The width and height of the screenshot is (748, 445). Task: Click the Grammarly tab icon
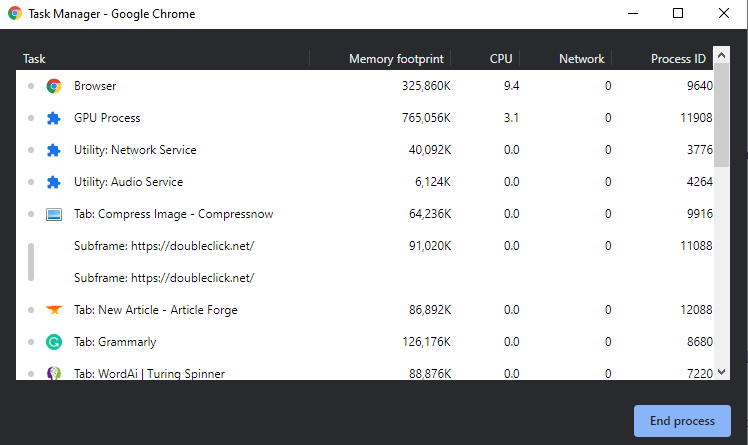tap(54, 342)
